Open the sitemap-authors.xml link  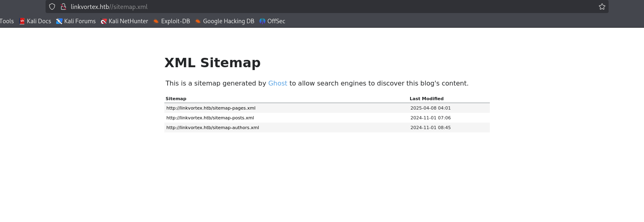(x=213, y=127)
